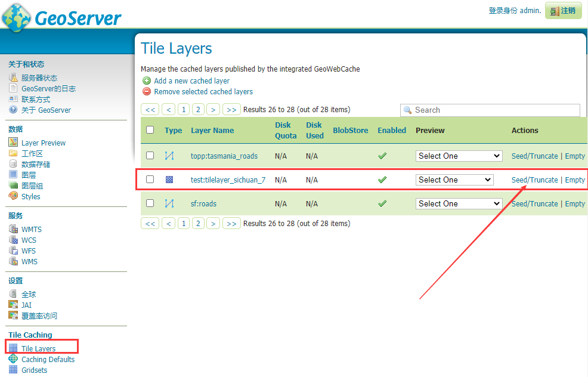Open Preview dropdown for sf:roads
Screen dimensions: 588x377
pyautogui.click(x=459, y=203)
